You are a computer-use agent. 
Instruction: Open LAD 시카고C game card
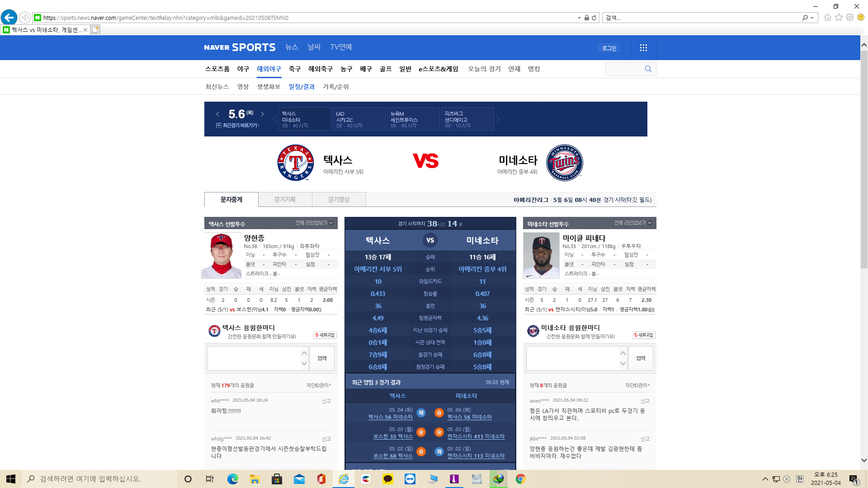359,119
